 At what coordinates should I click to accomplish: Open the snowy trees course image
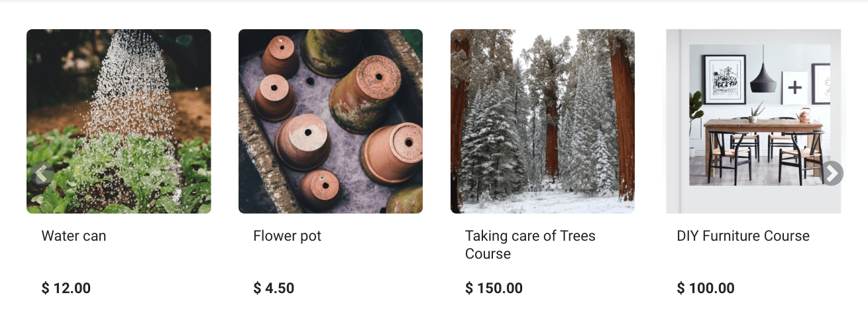tap(542, 121)
